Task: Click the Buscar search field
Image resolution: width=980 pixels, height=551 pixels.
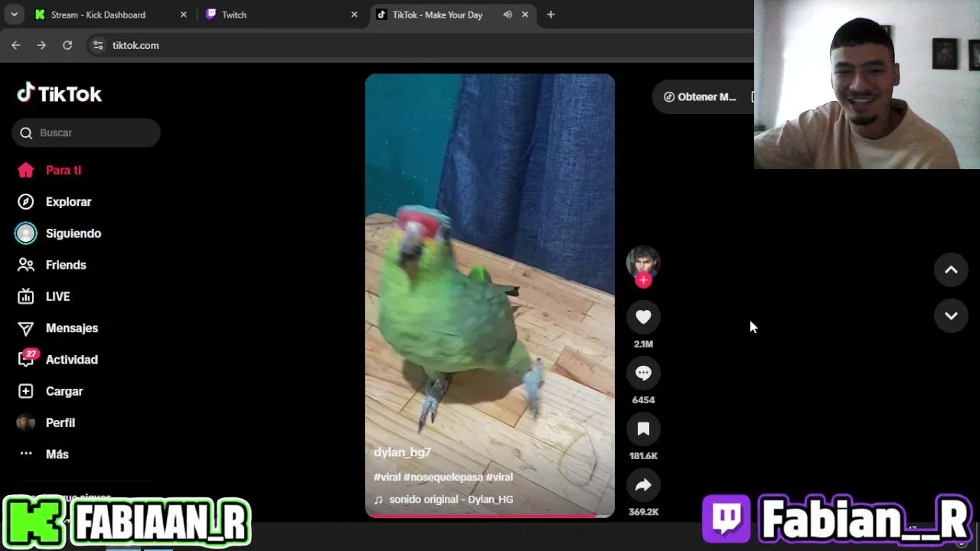Action: [86, 132]
